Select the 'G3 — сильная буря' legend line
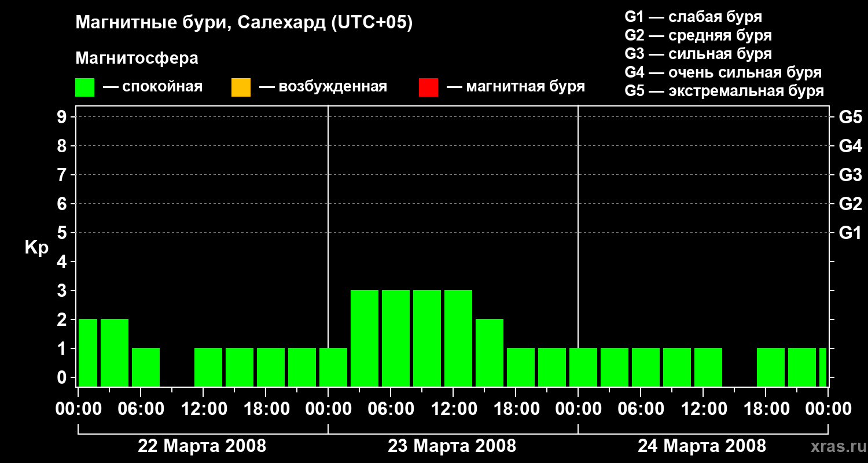This screenshot has height=463, width=868. click(698, 54)
